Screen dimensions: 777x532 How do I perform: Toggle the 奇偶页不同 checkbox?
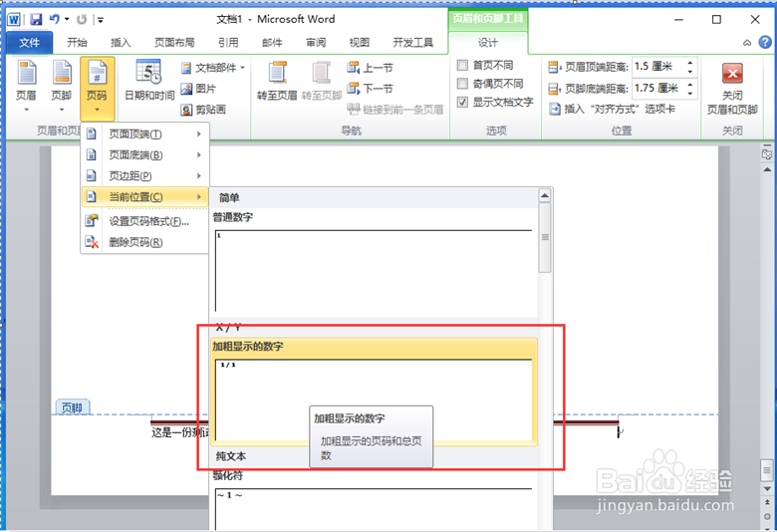(462, 84)
